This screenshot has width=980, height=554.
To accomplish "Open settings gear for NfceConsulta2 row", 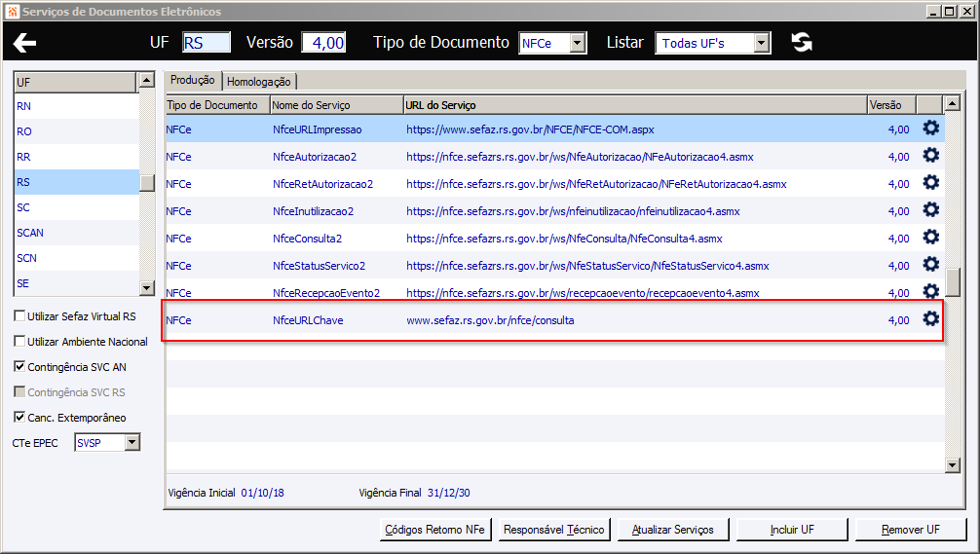I will [930, 238].
